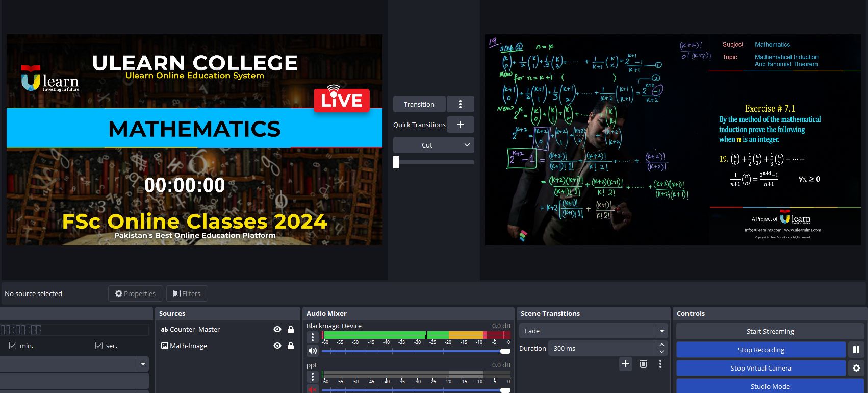This screenshot has height=393, width=868.
Task: Open the Cut quick transition dropdown
Action: pos(433,145)
